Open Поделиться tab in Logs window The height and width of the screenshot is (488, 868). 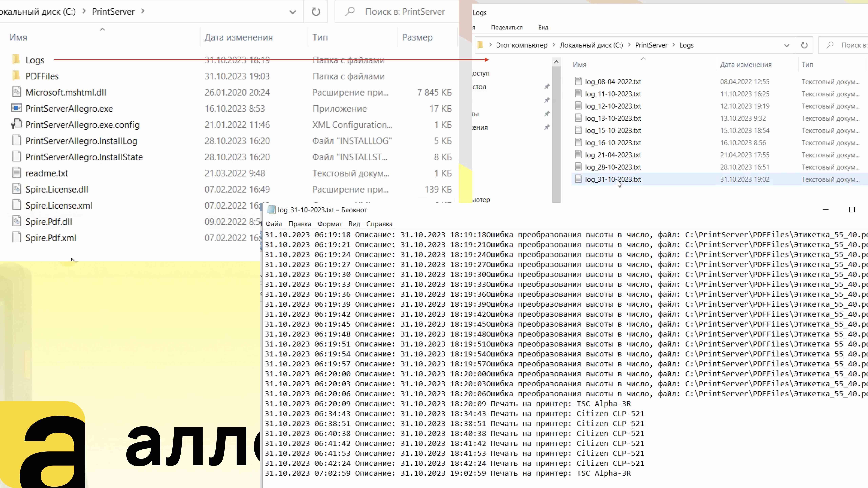click(x=507, y=28)
